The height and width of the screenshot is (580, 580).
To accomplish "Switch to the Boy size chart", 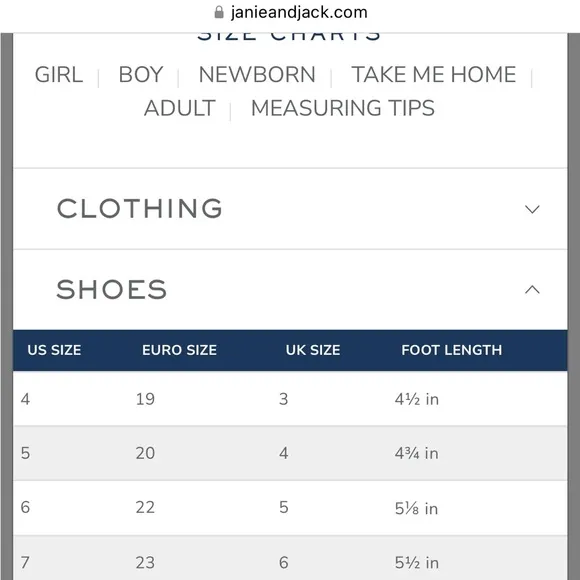I will [x=141, y=74].
